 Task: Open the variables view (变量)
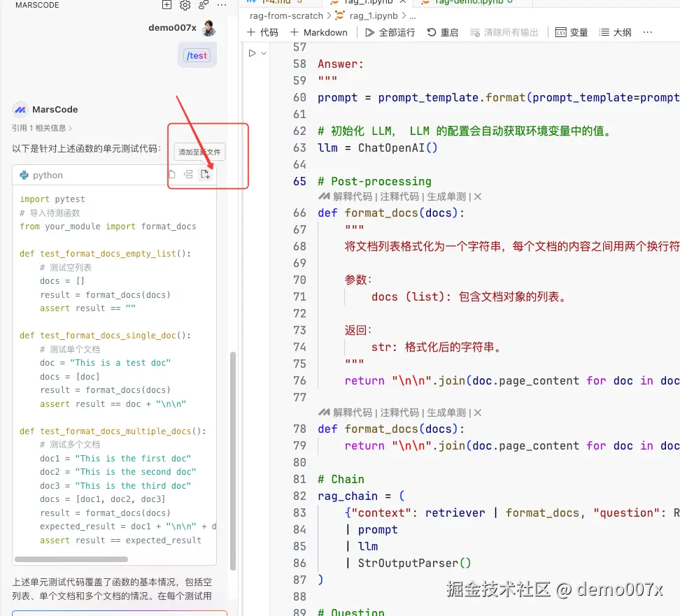tap(572, 32)
